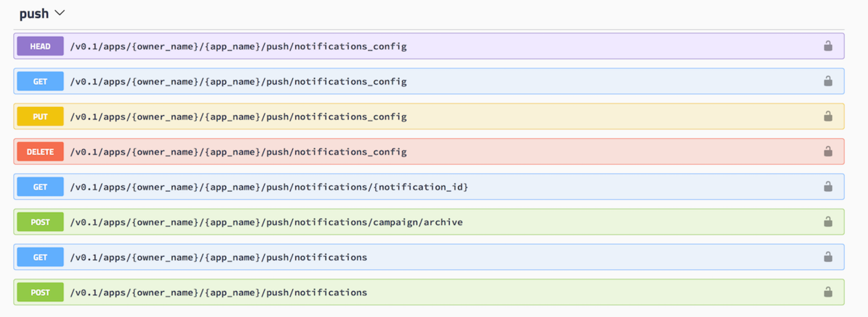Click lock icon on DELETE notifications_config row
The width and height of the screenshot is (868, 317).
tap(827, 152)
